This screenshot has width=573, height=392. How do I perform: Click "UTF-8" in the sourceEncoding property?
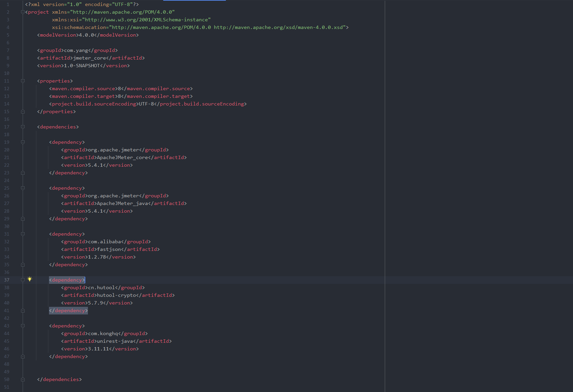(x=147, y=104)
